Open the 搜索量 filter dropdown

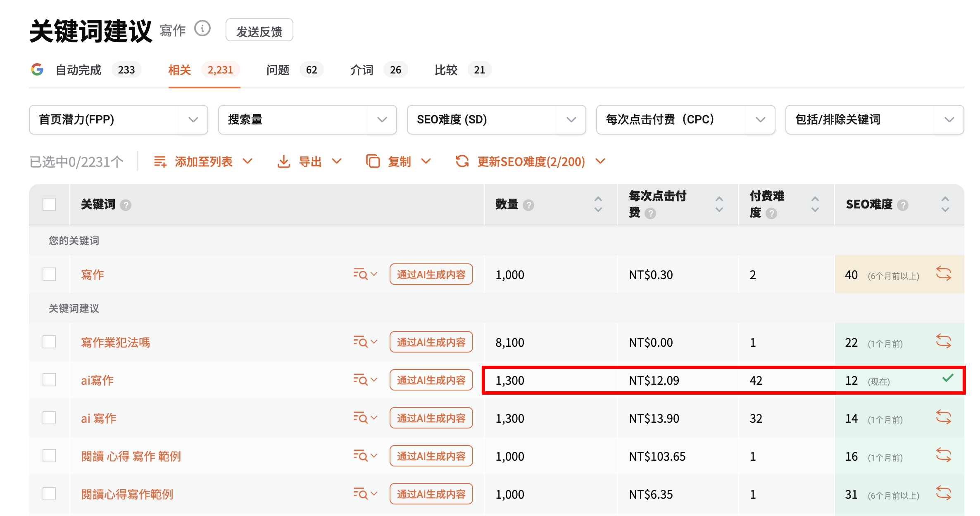[x=307, y=120]
